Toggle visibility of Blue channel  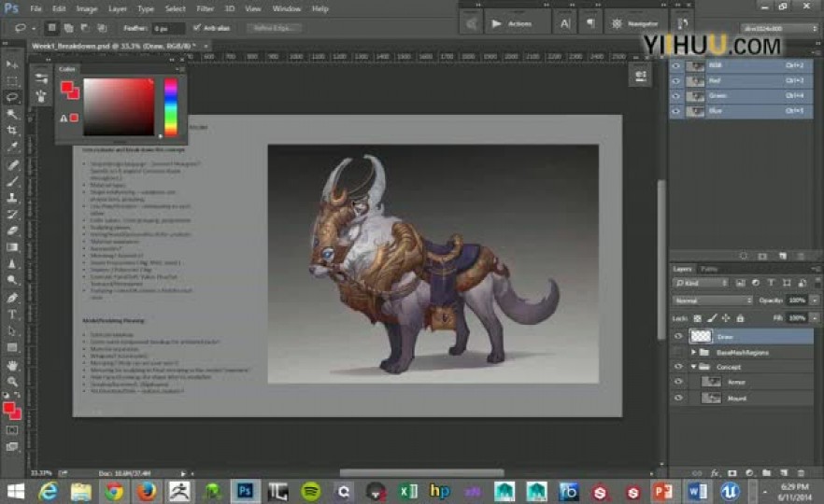point(676,111)
